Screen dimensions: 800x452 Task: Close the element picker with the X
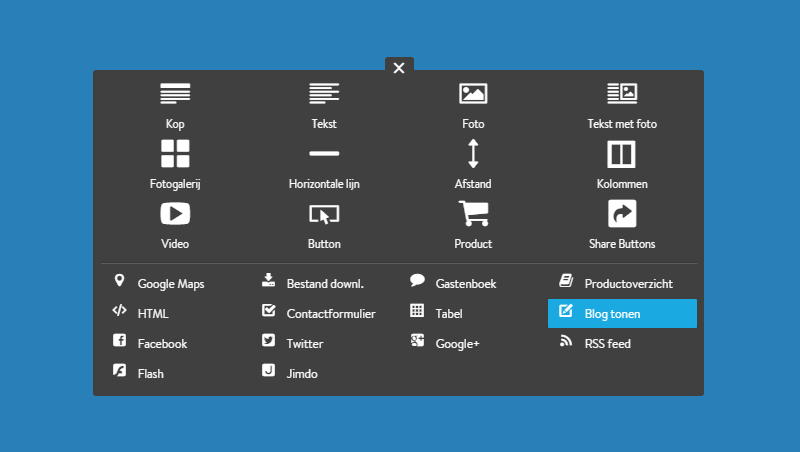pyautogui.click(x=399, y=67)
